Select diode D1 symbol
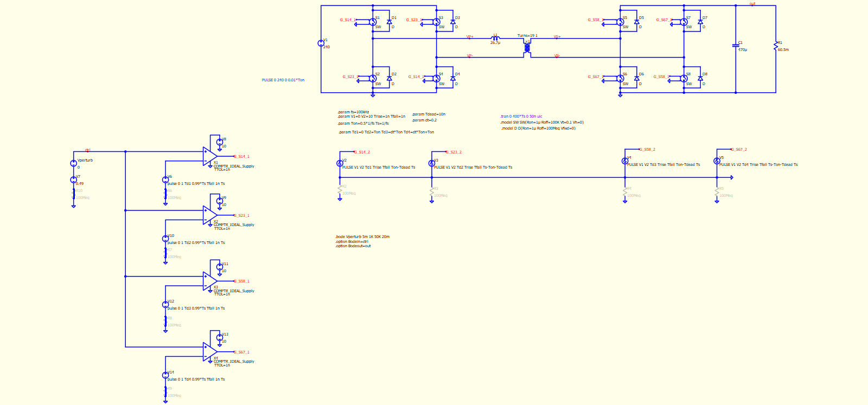Image resolution: width=868 pixels, height=405 pixels. (389, 22)
